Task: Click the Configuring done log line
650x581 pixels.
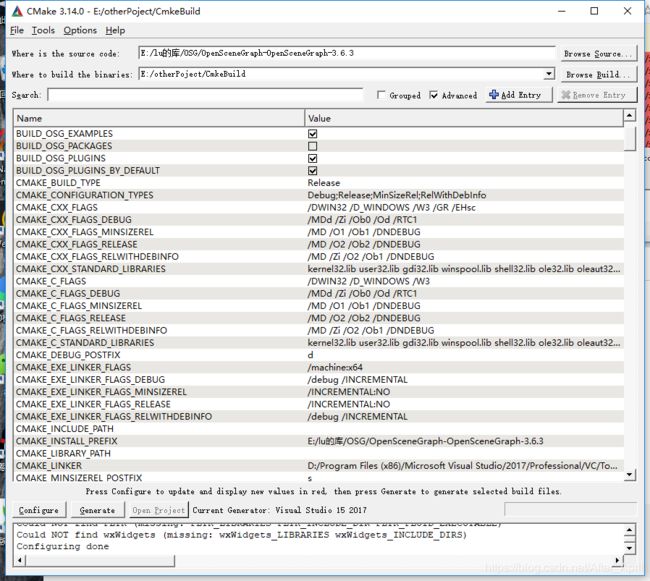Action: 63,547
